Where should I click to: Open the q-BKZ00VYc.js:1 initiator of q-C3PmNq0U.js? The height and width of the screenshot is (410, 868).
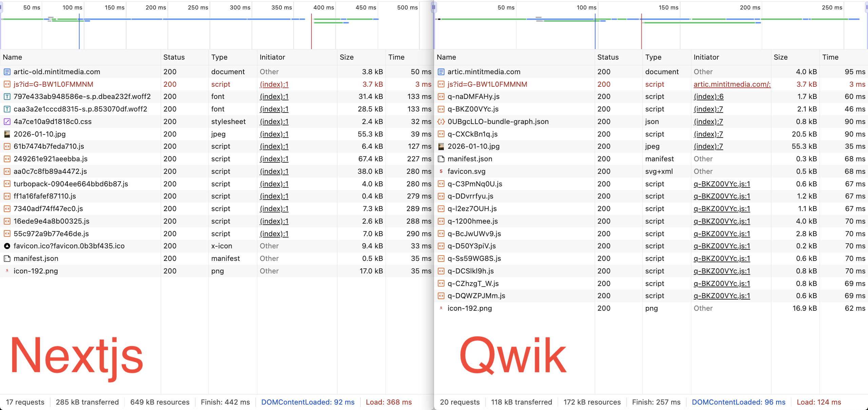click(721, 184)
